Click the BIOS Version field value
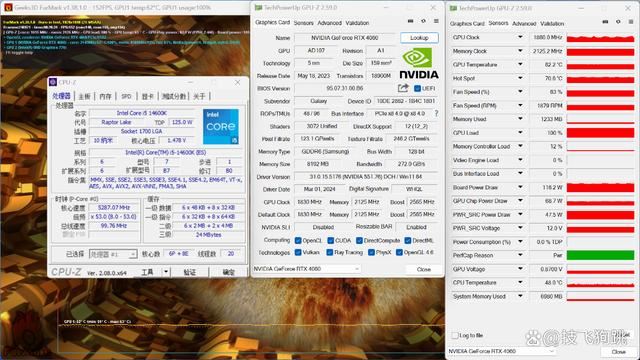The width and height of the screenshot is (640, 360). click(344, 88)
